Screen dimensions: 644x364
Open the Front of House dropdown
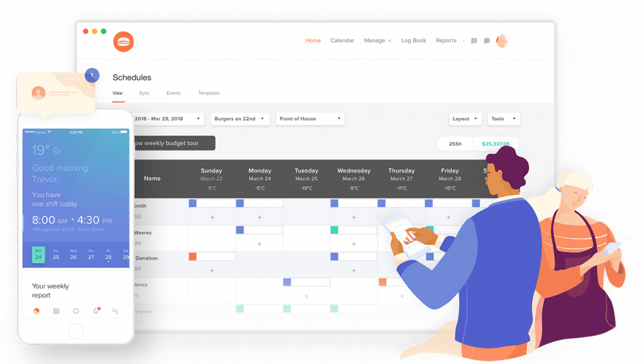(309, 119)
